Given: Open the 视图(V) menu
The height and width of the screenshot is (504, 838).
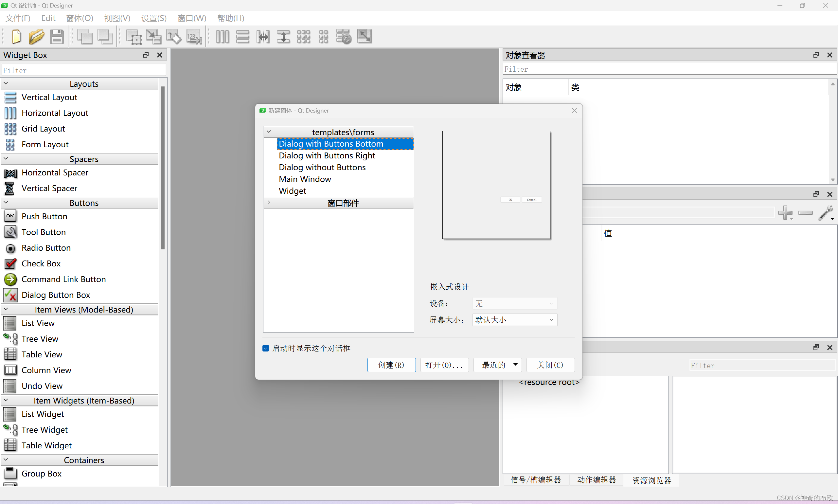Looking at the screenshot, I should 117,18.
